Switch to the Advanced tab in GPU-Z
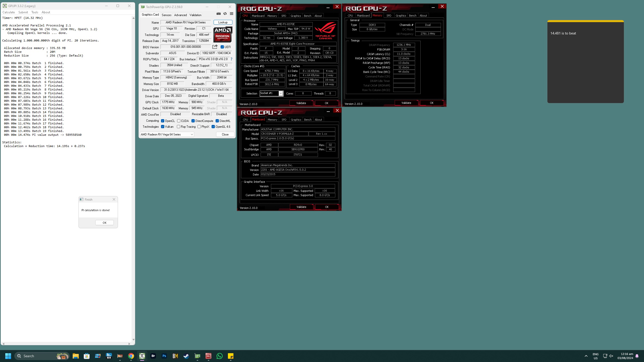Screen dimensions: 644x362 180,15
